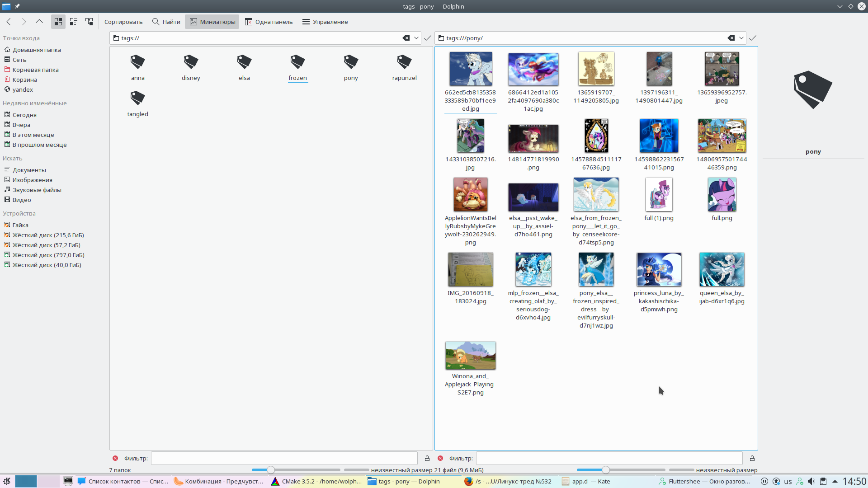Confirm the right location bar with checkmark
Image resolution: width=868 pixels, height=488 pixels.
(753, 38)
